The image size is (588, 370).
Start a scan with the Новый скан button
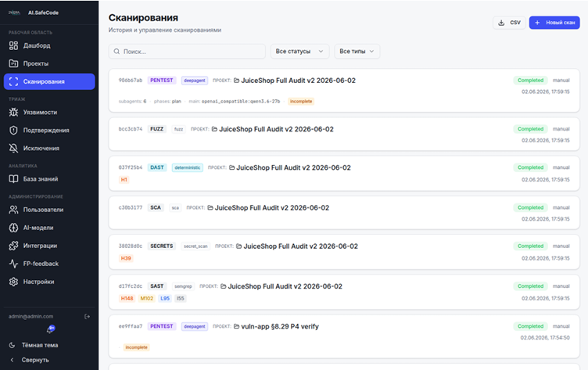pyautogui.click(x=554, y=23)
